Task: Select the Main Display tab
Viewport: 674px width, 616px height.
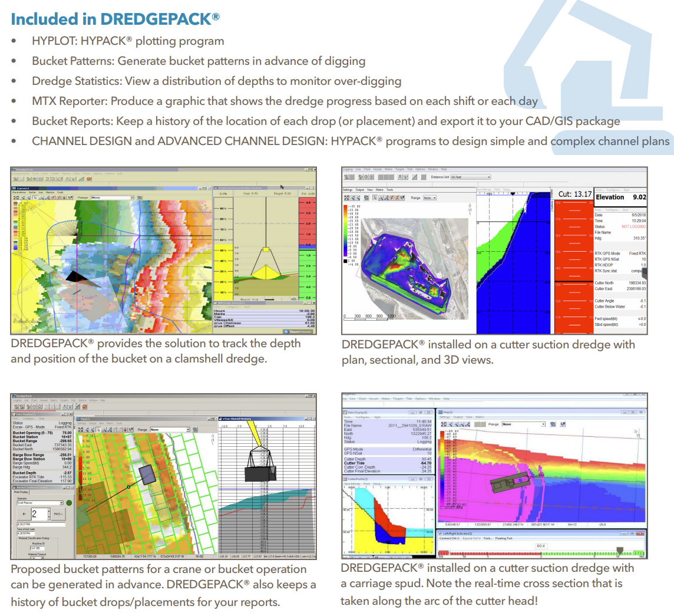Action: (21, 492)
